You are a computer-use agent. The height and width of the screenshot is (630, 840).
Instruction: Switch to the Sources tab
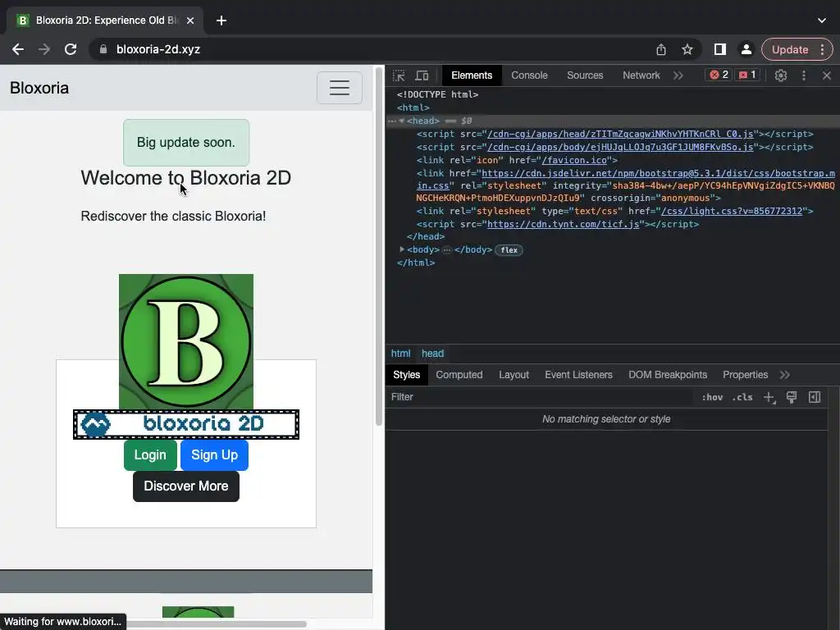tap(585, 75)
